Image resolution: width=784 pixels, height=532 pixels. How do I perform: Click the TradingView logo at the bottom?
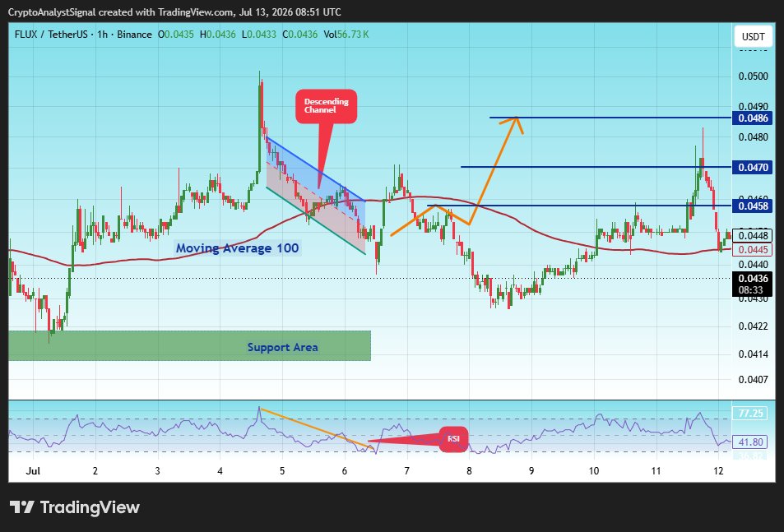(75, 507)
